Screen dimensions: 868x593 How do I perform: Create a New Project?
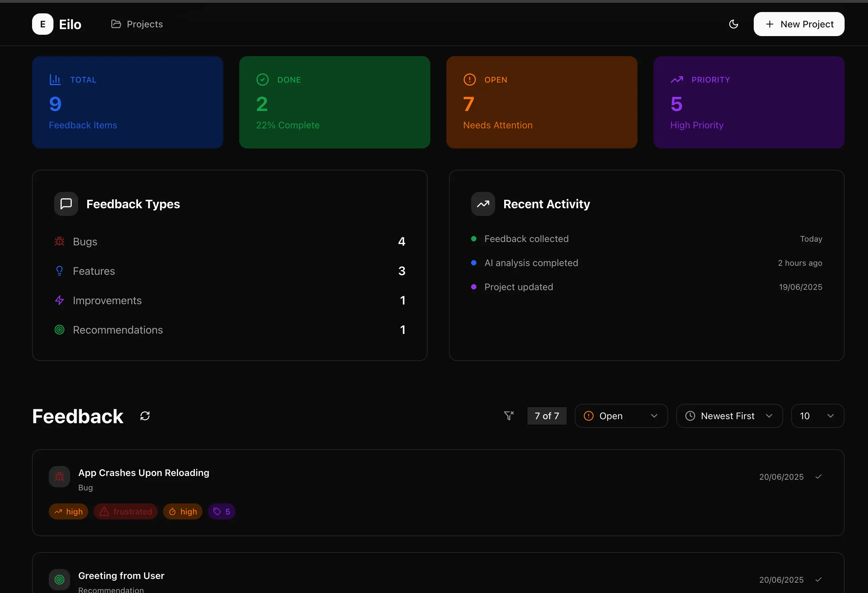[x=799, y=24]
